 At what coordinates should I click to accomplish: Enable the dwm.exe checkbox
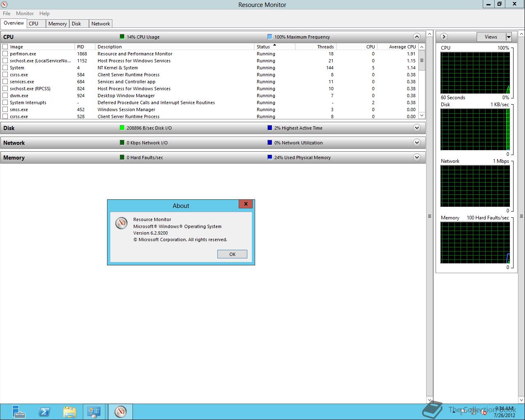tap(5, 96)
